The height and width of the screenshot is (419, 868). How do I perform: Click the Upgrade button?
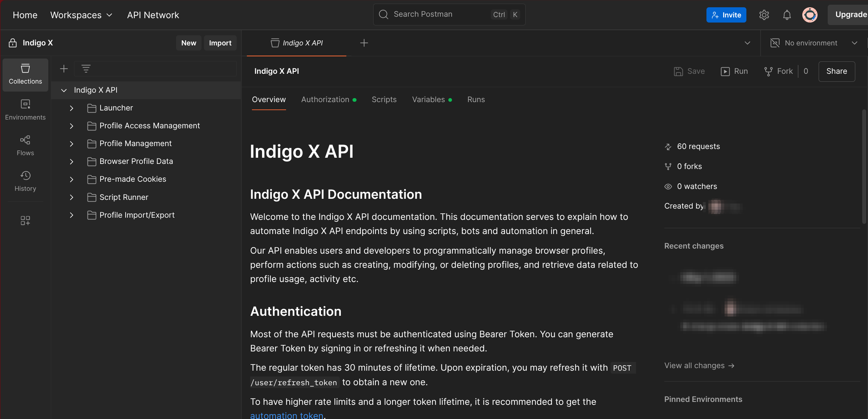point(849,15)
